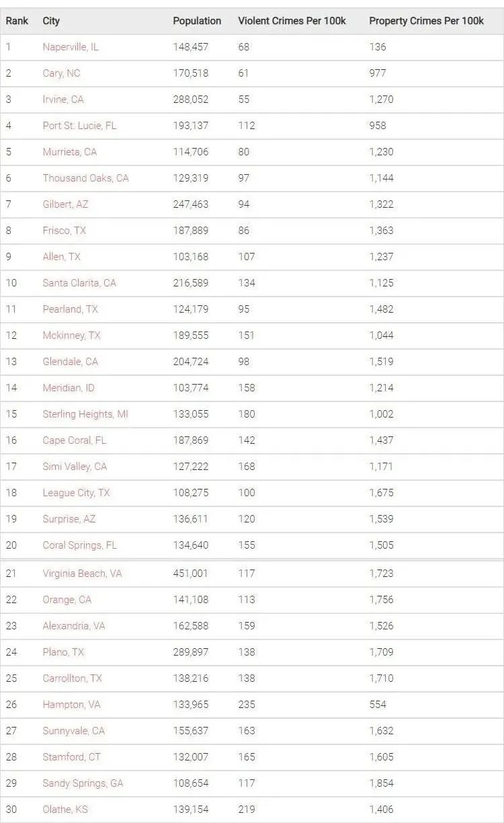Follow the Cape Coral, FL link
The width and height of the screenshot is (504, 823).
[x=75, y=440]
